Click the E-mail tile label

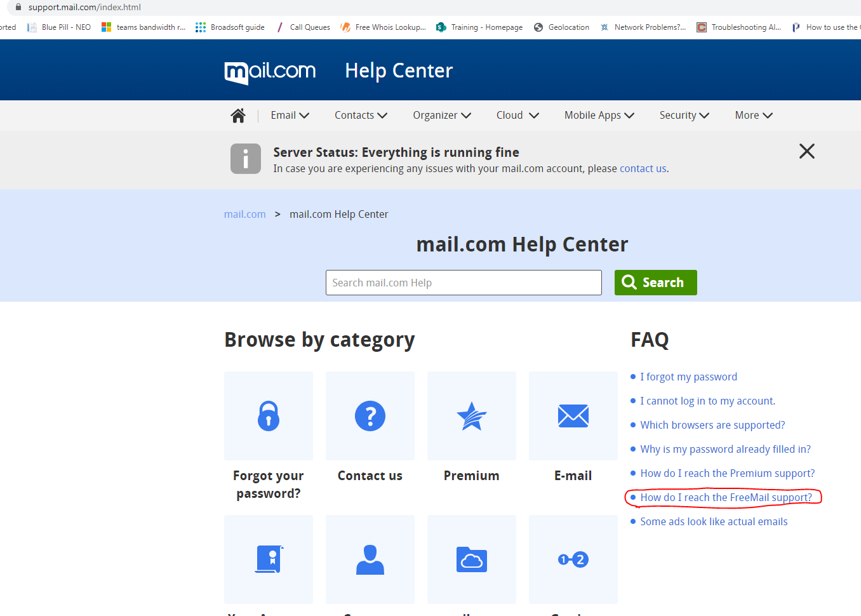(573, 476)
